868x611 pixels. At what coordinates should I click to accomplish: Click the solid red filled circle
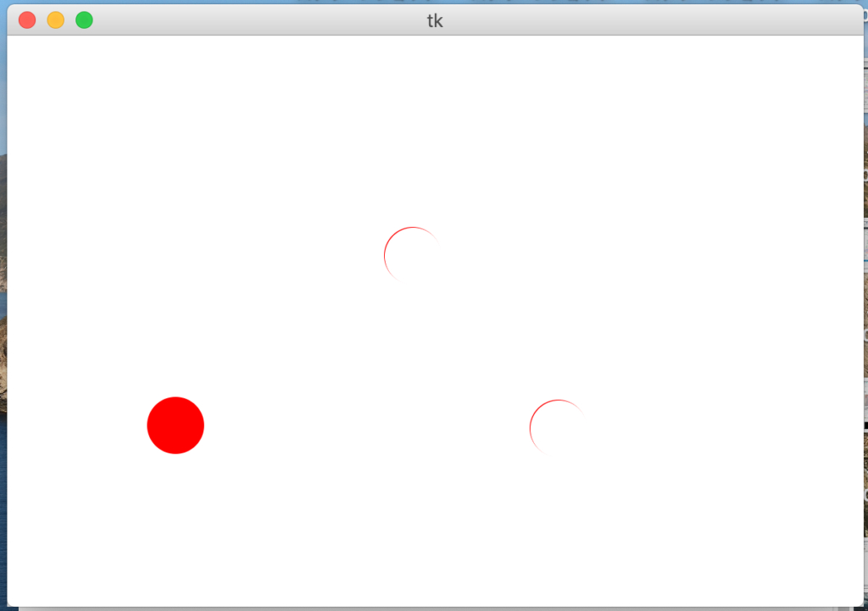[175, 425]
